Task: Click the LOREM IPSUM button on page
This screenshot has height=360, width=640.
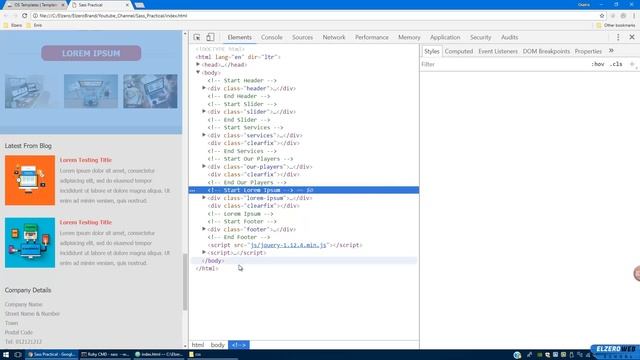Action: click(x=91, y=53)
